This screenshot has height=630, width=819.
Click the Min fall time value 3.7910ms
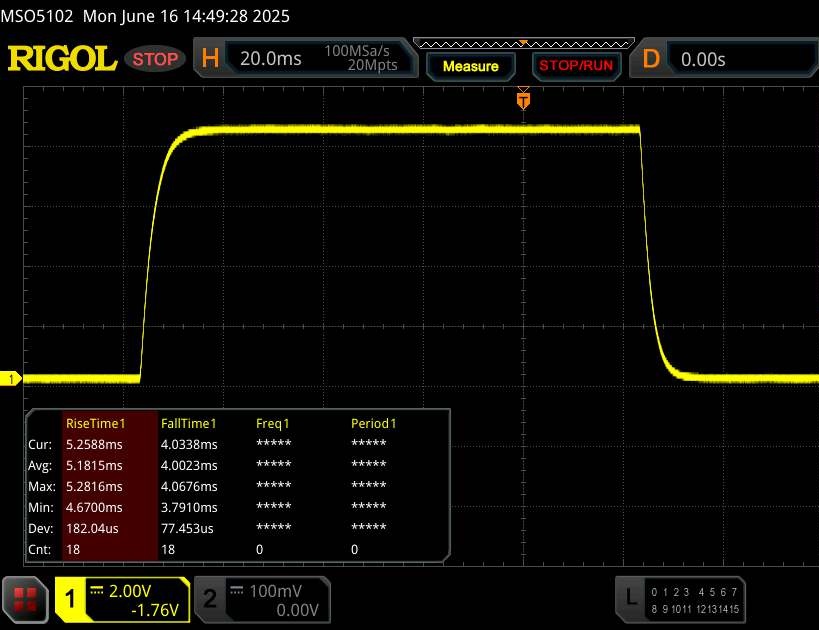pos(189,507)
